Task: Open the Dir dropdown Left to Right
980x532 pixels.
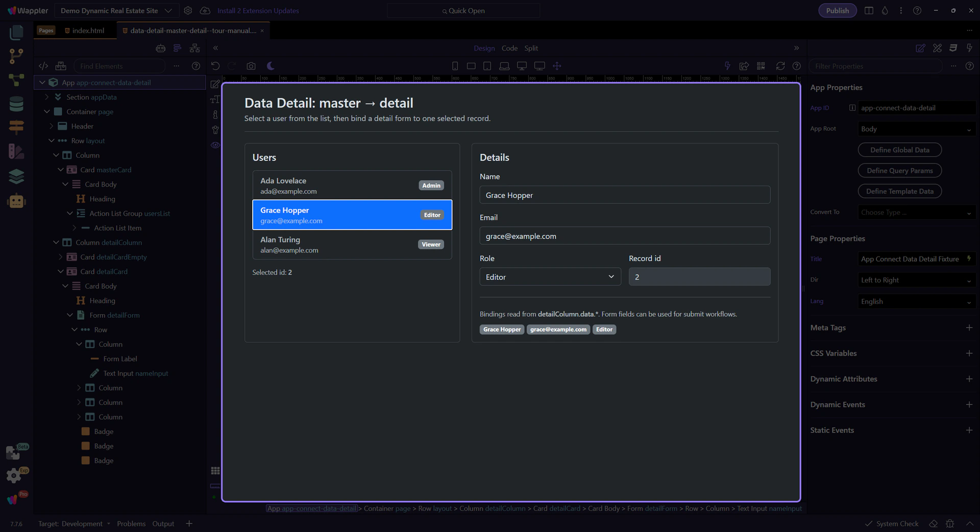Action: 916,280
